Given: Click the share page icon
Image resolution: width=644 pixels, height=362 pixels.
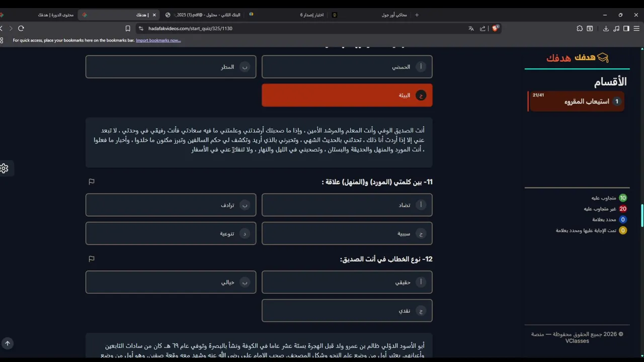Looking at the screenshot, I should coord(483,29).
